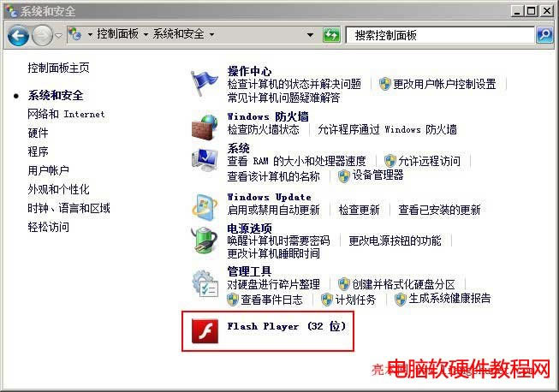The height and width of the screenshot is (392, 559).
Task: Open the 检查更新 link
Action: (x=359, y=210)
